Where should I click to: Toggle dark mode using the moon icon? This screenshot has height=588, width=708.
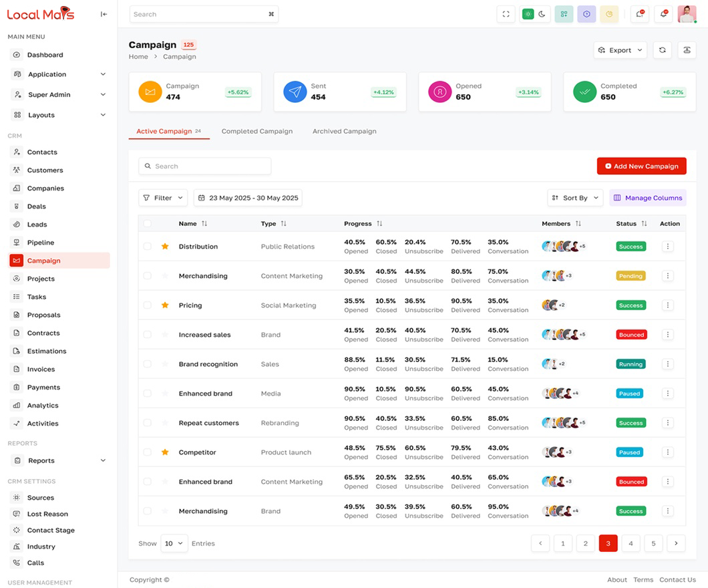542,14
